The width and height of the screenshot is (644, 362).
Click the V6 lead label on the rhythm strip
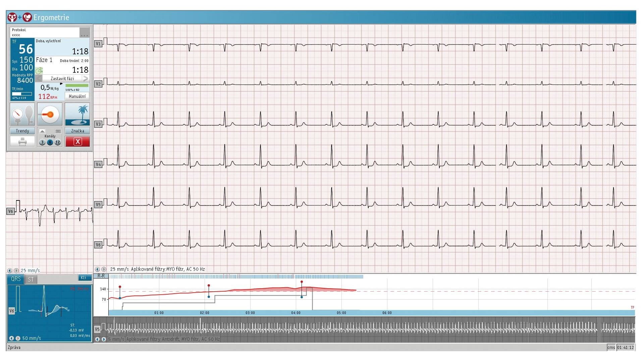(x=11, y=211)
